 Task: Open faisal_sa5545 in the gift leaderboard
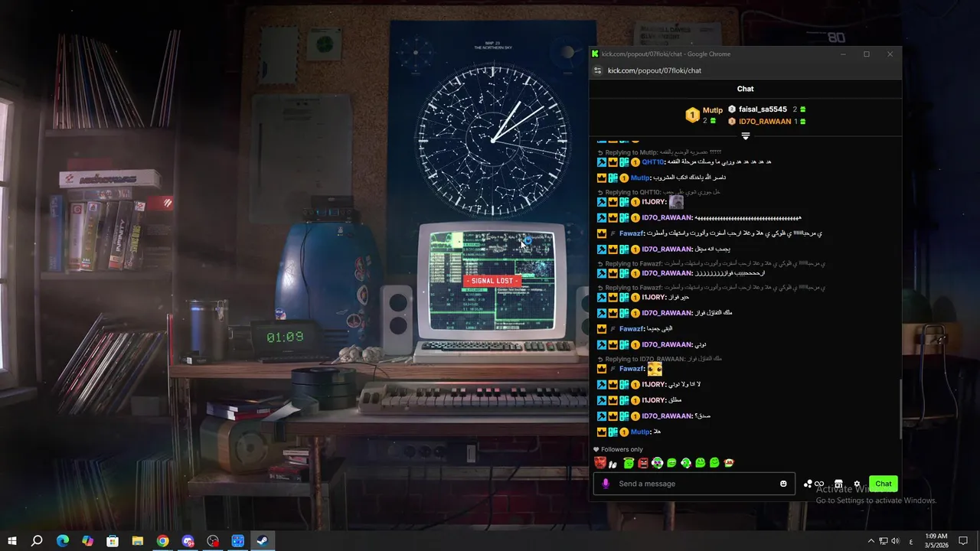(x=763, y=109)
